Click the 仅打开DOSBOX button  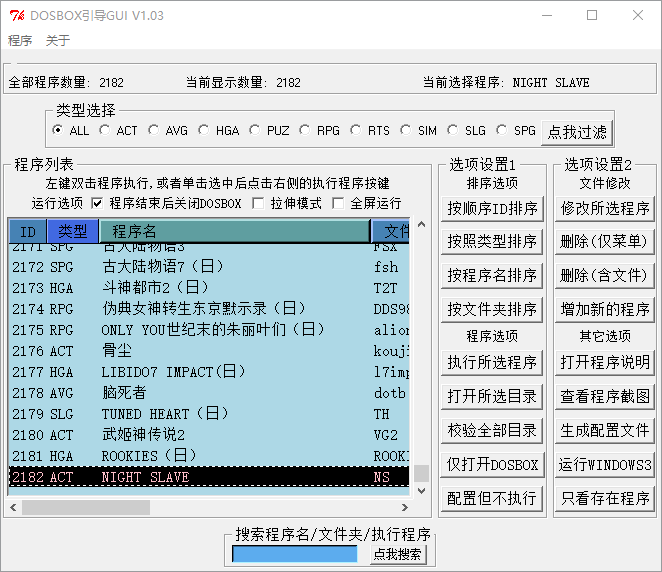492,465
